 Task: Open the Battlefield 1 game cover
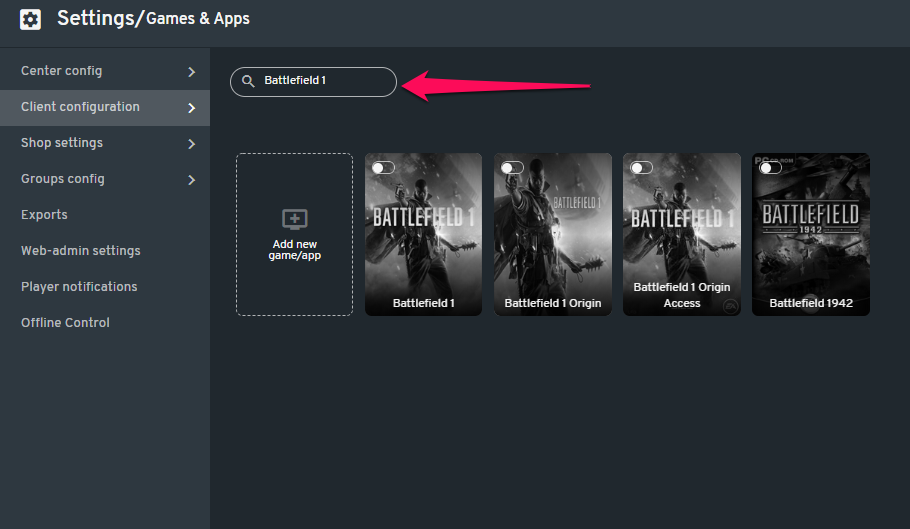(x=424, y=234)
